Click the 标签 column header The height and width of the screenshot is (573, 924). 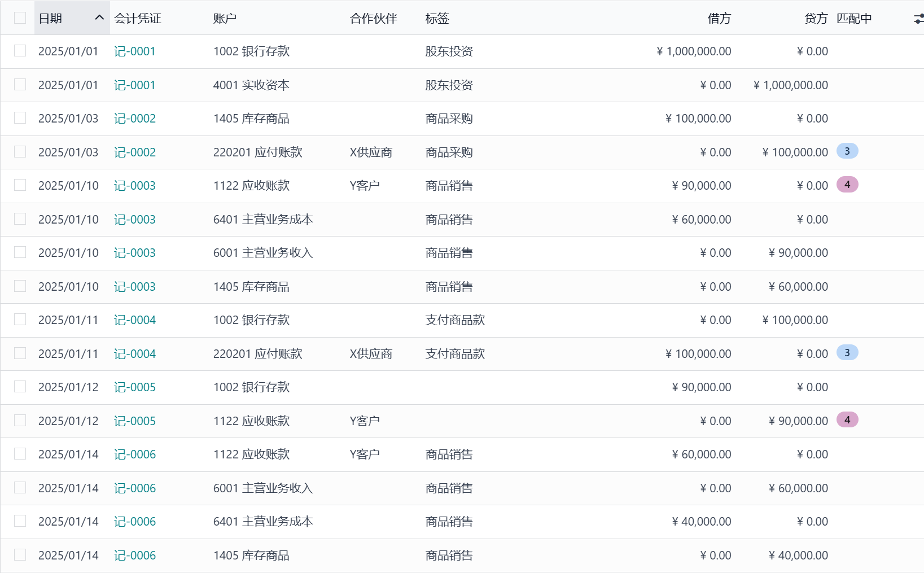click(437, 19)
